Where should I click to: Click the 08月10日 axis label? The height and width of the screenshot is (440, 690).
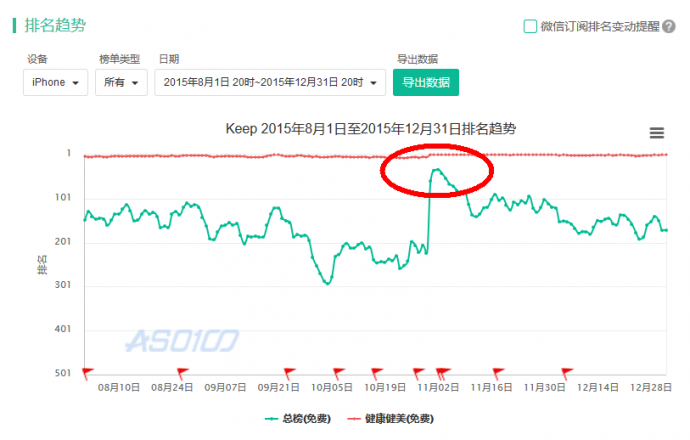(119, 388)
